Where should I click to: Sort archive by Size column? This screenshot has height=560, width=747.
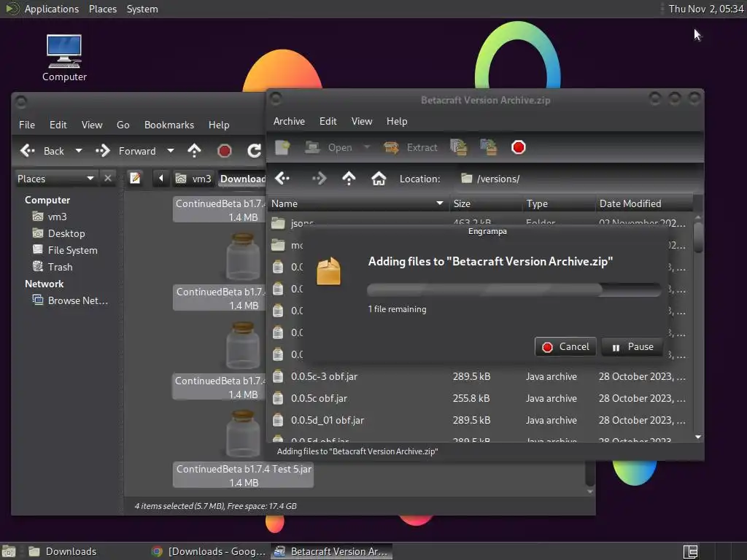(485, 204)
